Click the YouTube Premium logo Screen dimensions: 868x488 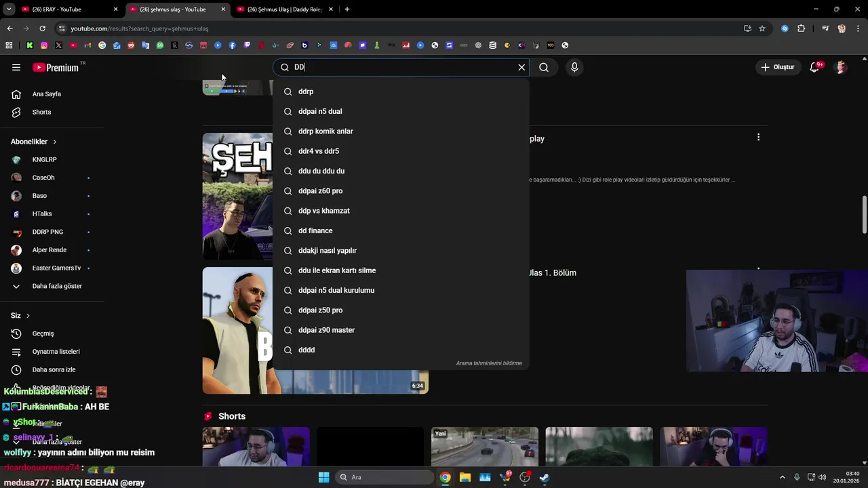pyautogui.click(x=56, y=67)
